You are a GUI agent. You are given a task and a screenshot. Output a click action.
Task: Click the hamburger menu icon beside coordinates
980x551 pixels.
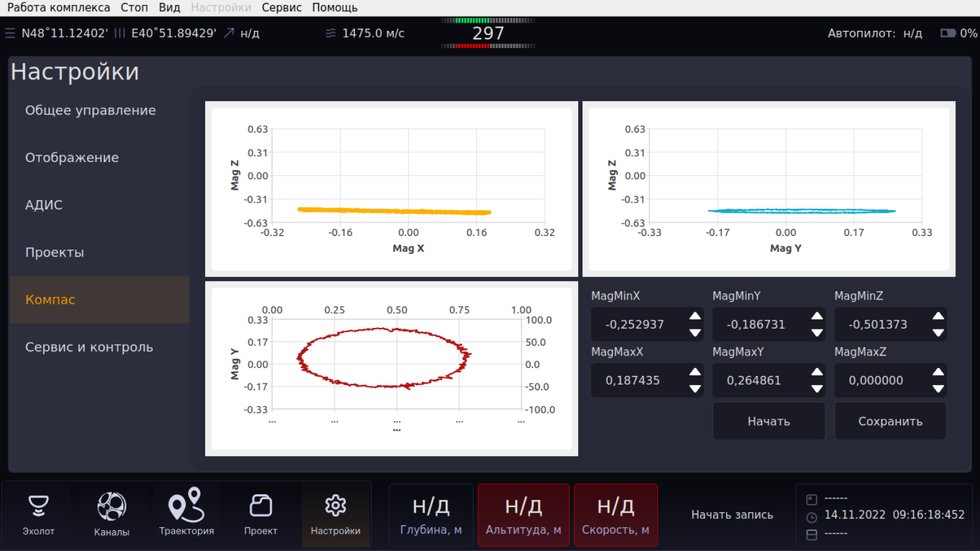coord(10,33)
